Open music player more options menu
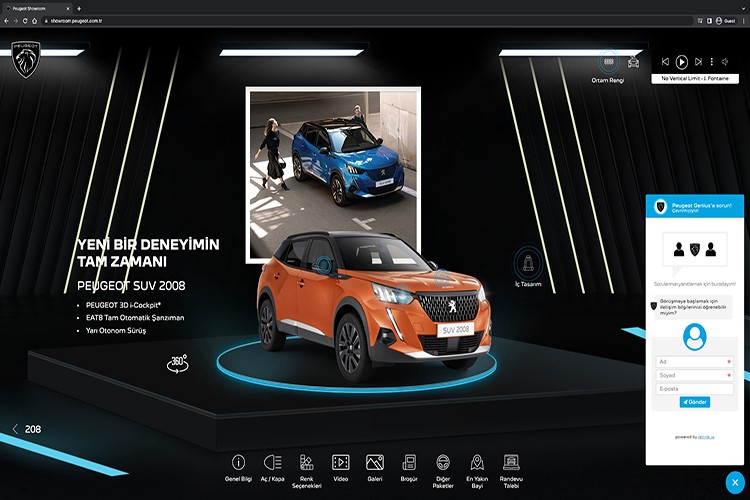 712,62
